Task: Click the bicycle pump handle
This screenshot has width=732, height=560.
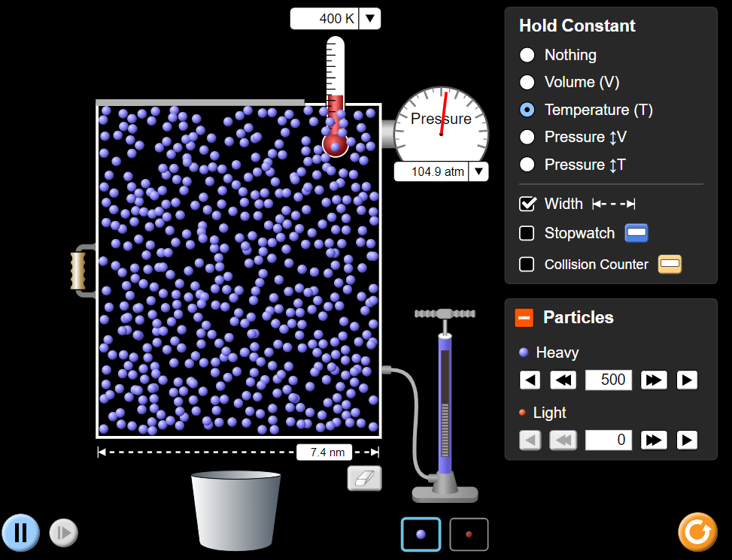Action: (445, 313)
